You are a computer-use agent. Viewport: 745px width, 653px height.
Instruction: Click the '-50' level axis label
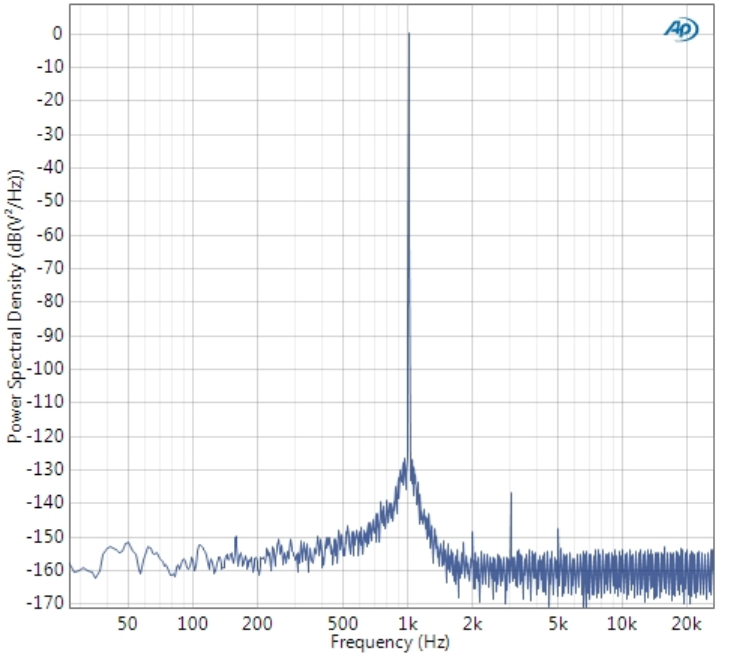tap(50, 201)
